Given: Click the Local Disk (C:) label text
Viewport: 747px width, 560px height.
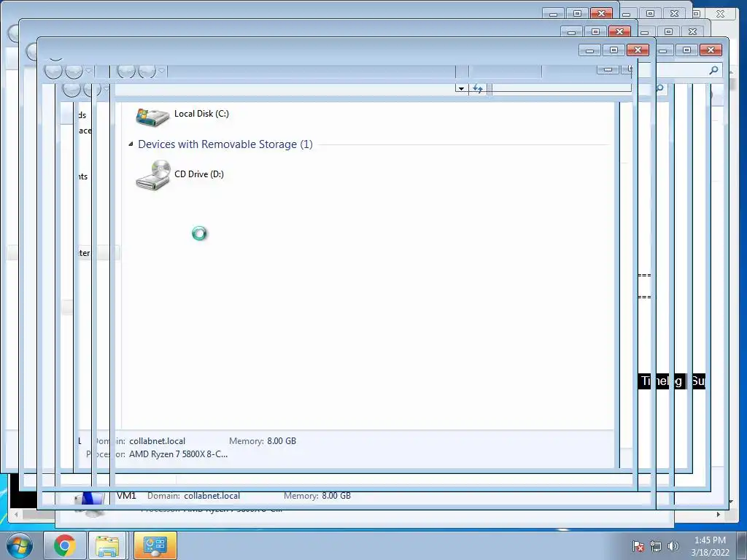Looking at the screenshot, I should click(201, 114).
